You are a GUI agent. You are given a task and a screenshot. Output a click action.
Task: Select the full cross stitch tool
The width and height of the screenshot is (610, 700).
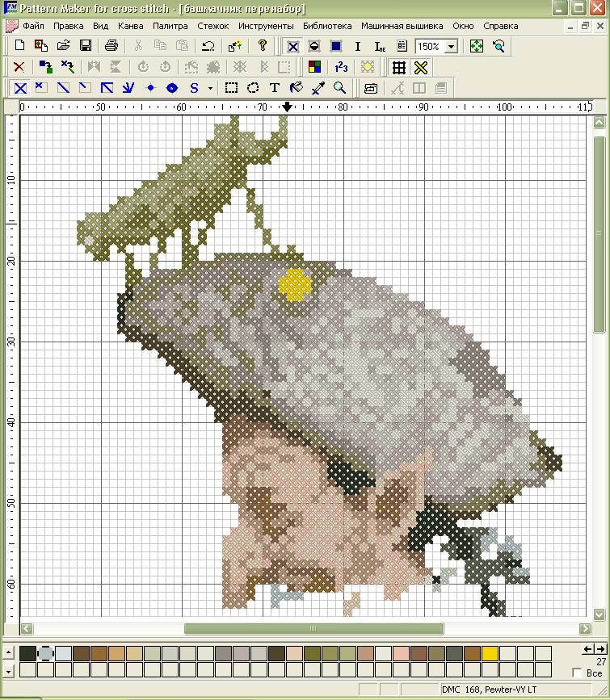20,88
